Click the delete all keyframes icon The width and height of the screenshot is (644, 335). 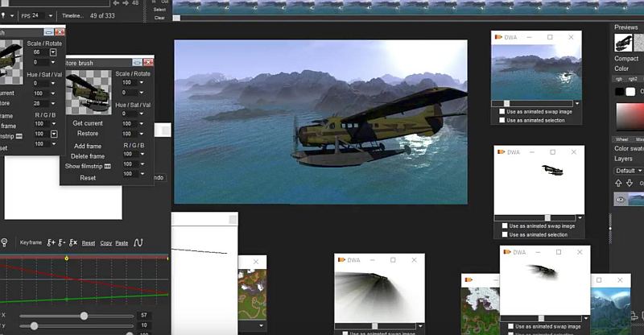tap(72, 242)
